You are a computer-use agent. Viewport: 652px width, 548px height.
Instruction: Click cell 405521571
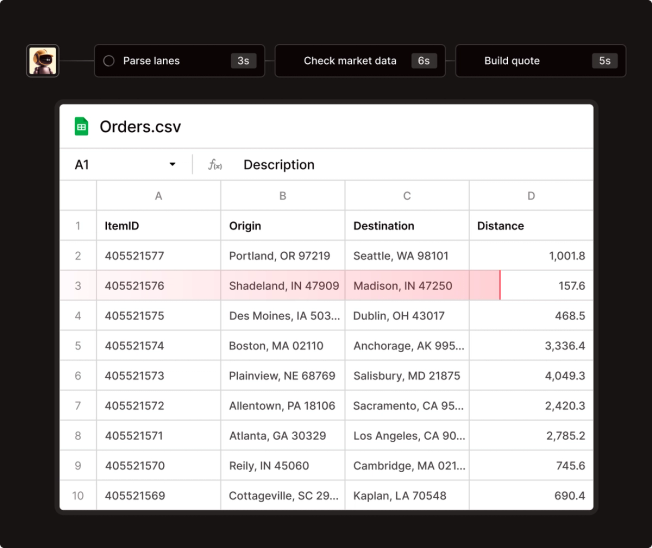(158, 436)
